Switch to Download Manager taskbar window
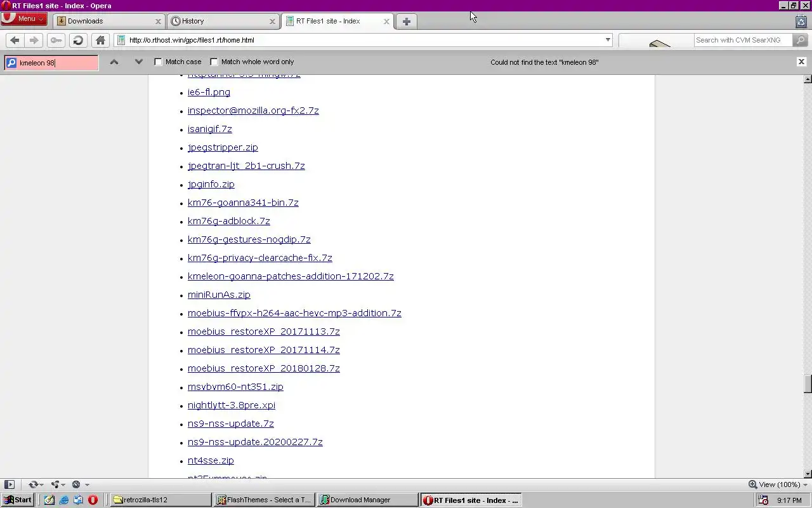 368,500
